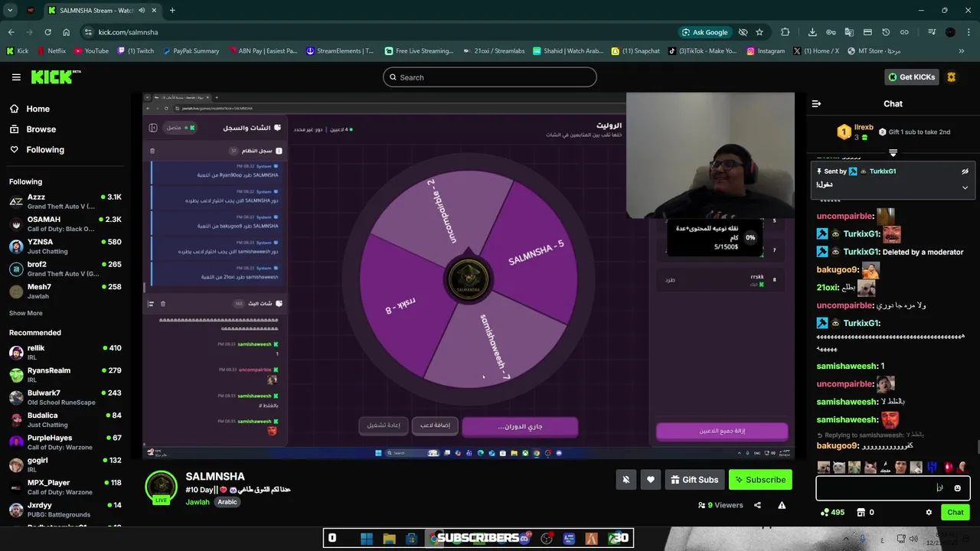Open recommended channel RyansRealm
This screenshot has height=551, width=980.
click(x=66, y=374)
